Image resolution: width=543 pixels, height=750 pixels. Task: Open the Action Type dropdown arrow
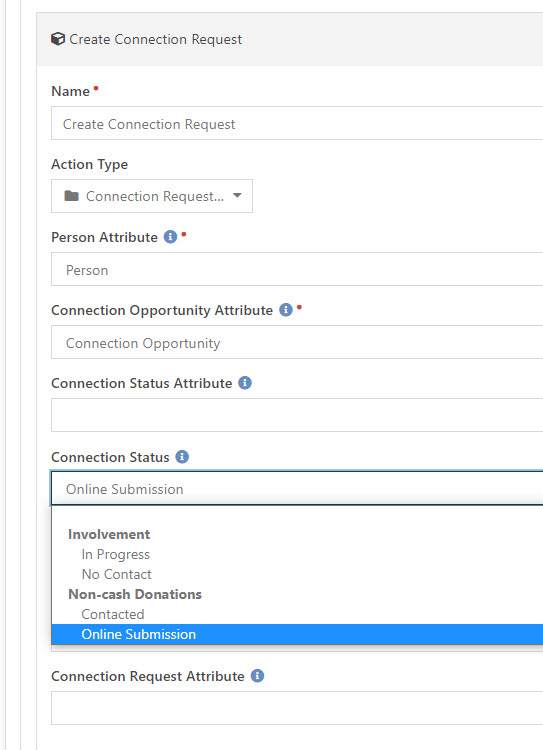coord(237,196)
